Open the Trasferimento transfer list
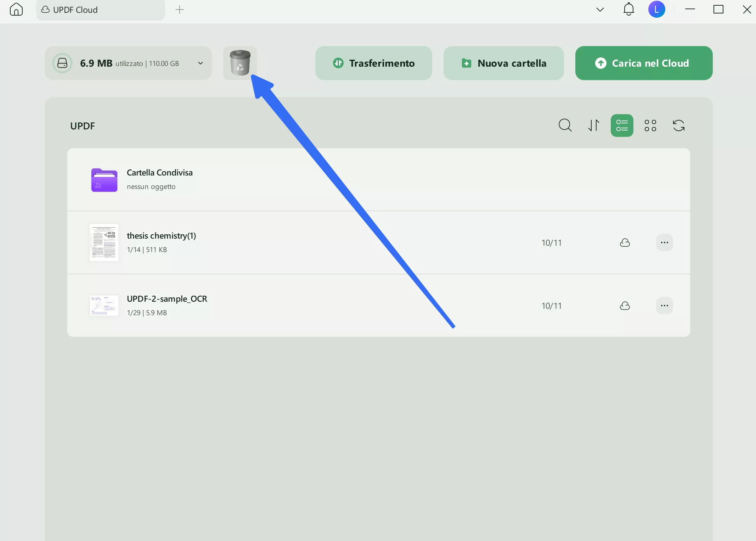The image size is (756, 541). coord(373,63)
